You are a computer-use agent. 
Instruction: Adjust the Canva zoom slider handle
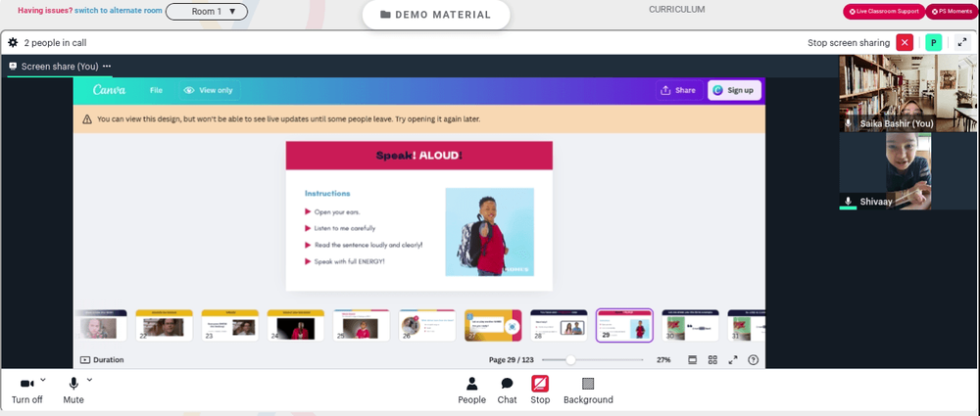[570, 360]
